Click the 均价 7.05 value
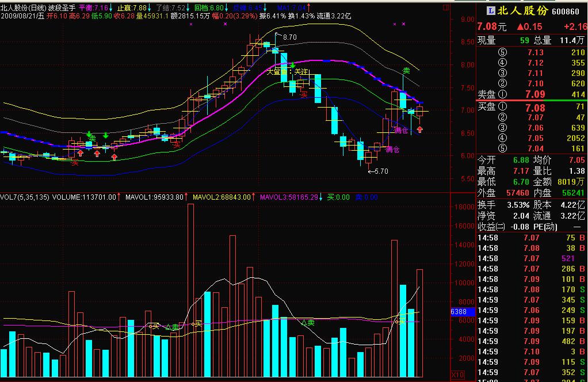The image size is (588, 382). [x=576, y=161]
